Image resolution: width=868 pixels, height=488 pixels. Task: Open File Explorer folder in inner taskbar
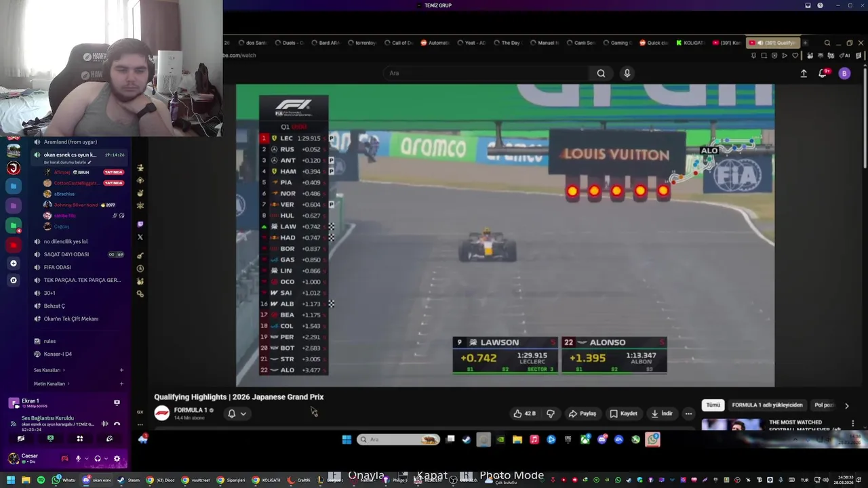[x=517, y=439]
